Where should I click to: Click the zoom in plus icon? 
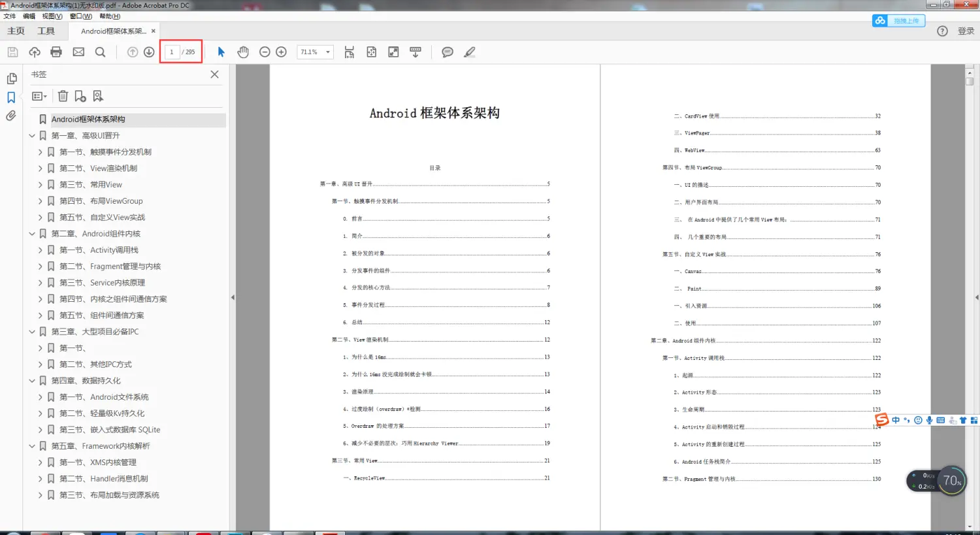point(281,52)
